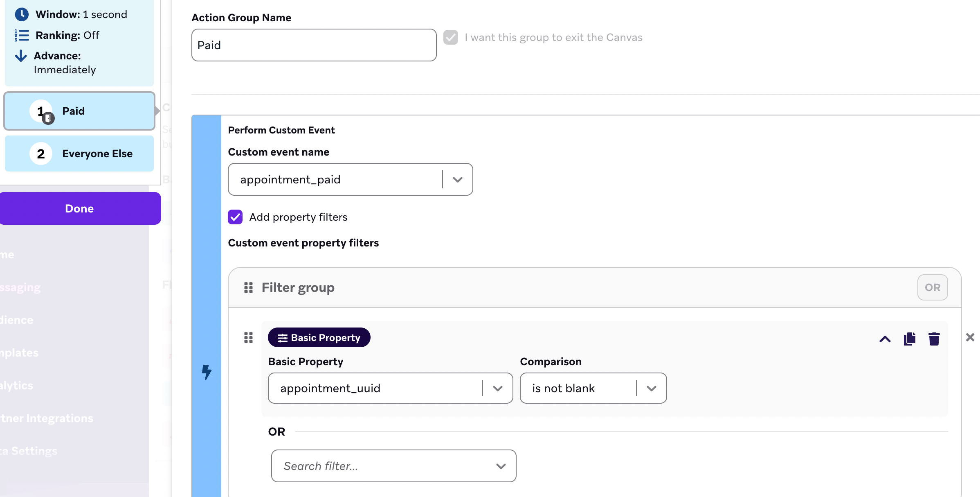Click the Ranking list icon
Image resolution: width=980 pixels, height=497 pixels.
click(x=22, y=35)
